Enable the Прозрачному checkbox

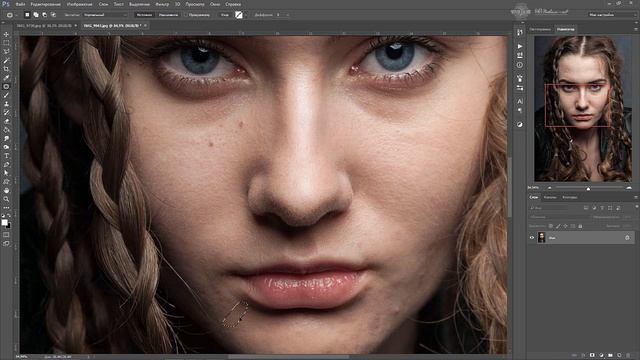[186, 15]
